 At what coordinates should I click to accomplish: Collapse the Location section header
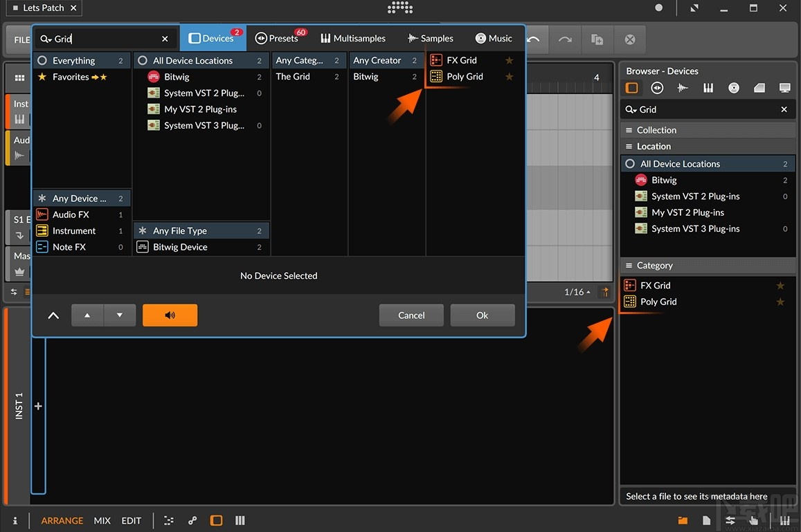pos(708,147)
